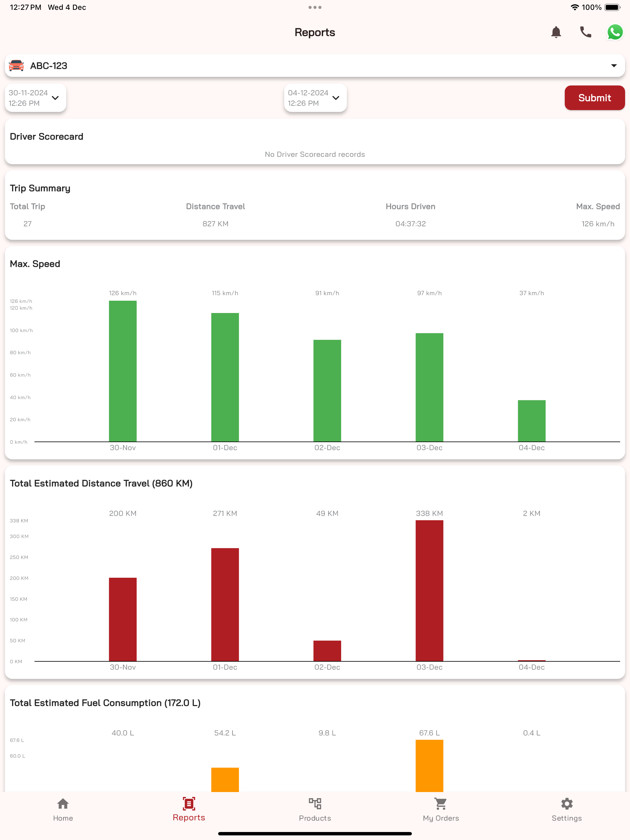Image resolution: width=630 pixels, height=840 pixels.
Task: Switch to Products tab label
Action: coord(315,818)
